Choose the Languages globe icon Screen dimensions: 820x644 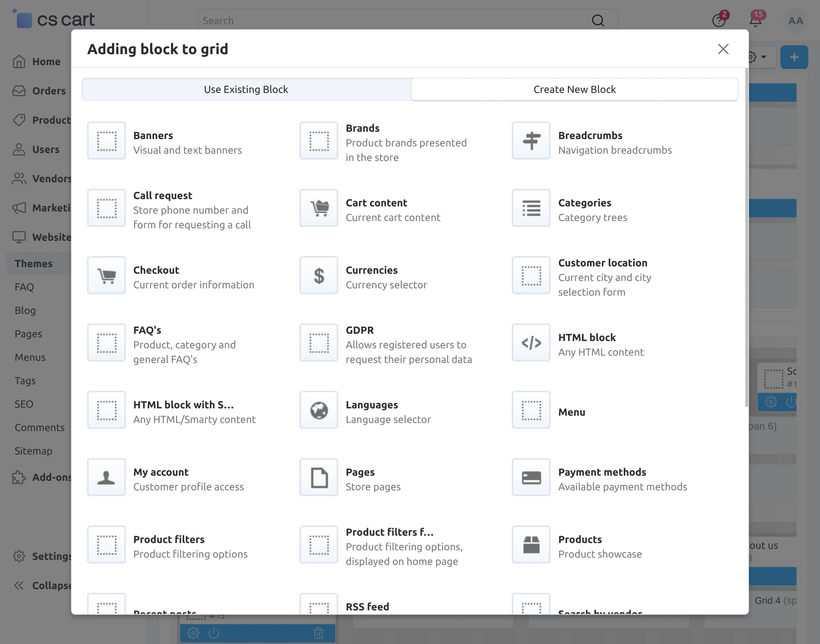click(319, 410)
